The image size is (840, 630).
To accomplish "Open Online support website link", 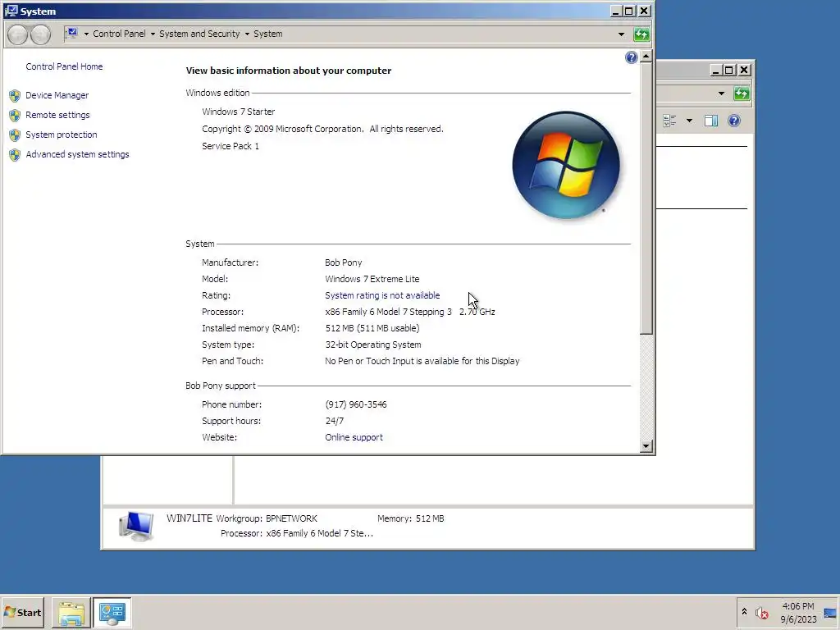I will [x=354, y=438].
